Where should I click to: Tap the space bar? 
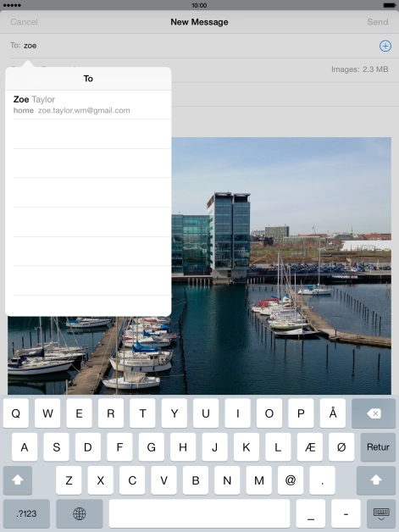point(200,513)
